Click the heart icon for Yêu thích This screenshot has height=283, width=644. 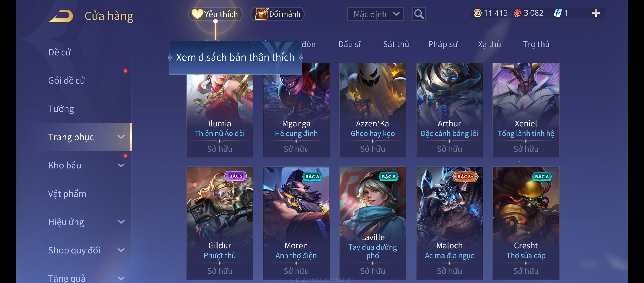tap(197, 14)
